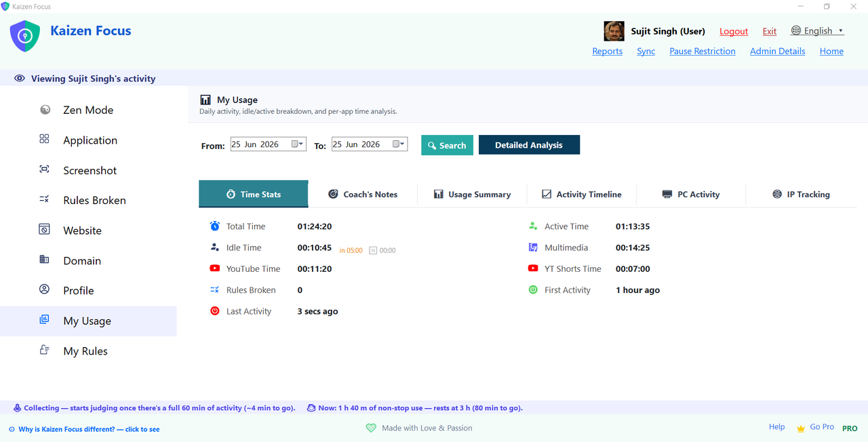This screenshot has width=868, height=442.
Task: Click Sujit Singh's profile photo
Action: 614,31
